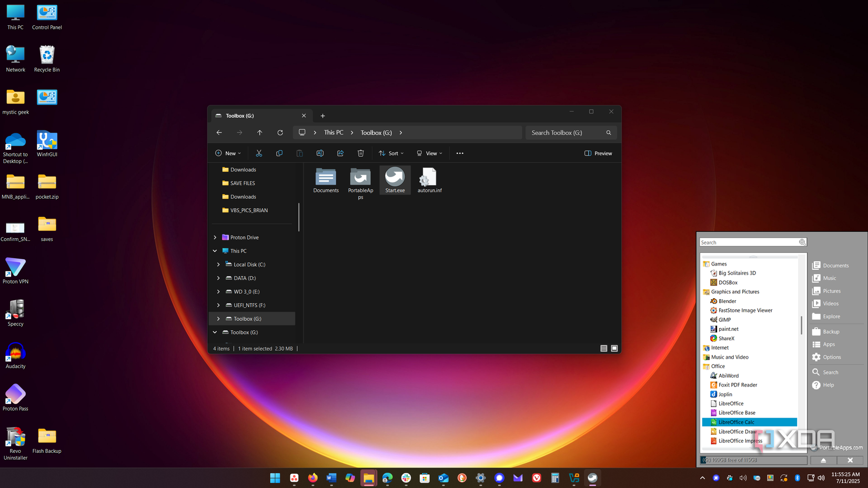
Task: Open the New dropdown in Explorer
Action: [x=228, y=153]
